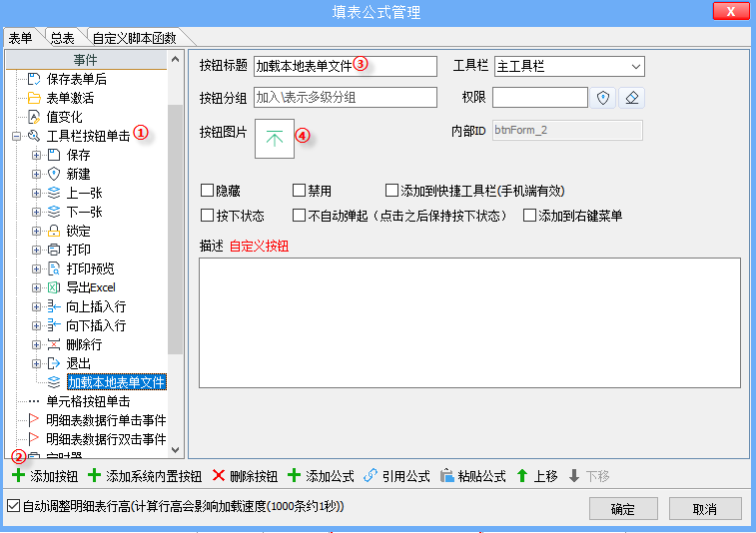Click 添加公式 toolbar item
The image size is (756, 533).
tap(321, 476)
